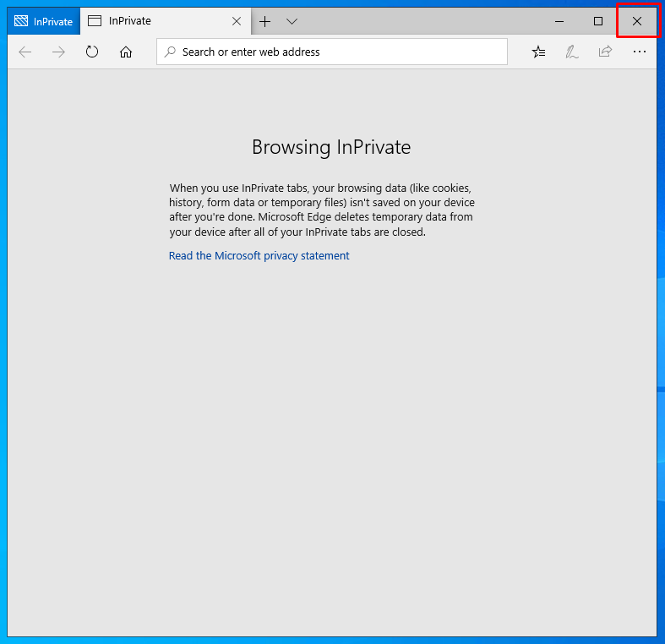The width and height of the screenshot is (665, 644).
Task: Select the InPrivate tab
Action: 166,21
